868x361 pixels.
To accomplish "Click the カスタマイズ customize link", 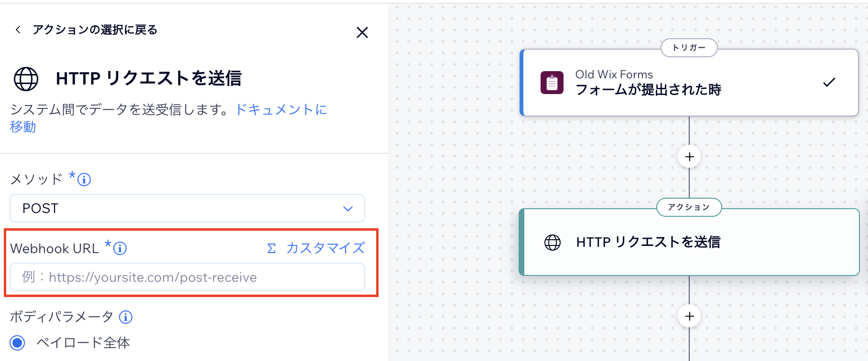I will click(325, 248).
